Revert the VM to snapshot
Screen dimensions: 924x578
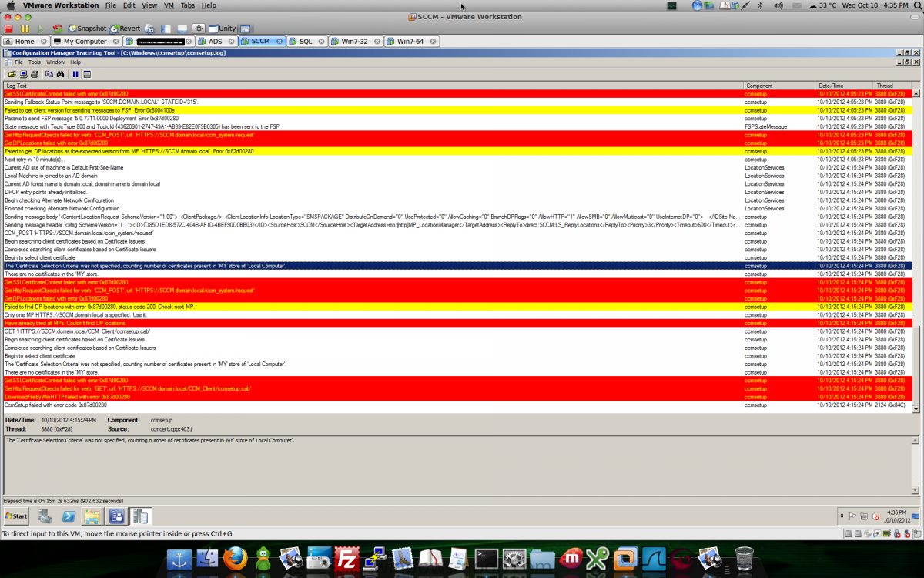coord(125,29)
